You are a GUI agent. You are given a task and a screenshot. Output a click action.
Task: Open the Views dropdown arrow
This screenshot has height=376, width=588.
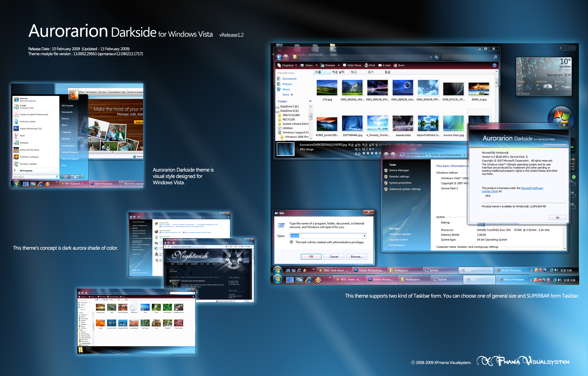(317, 65)
